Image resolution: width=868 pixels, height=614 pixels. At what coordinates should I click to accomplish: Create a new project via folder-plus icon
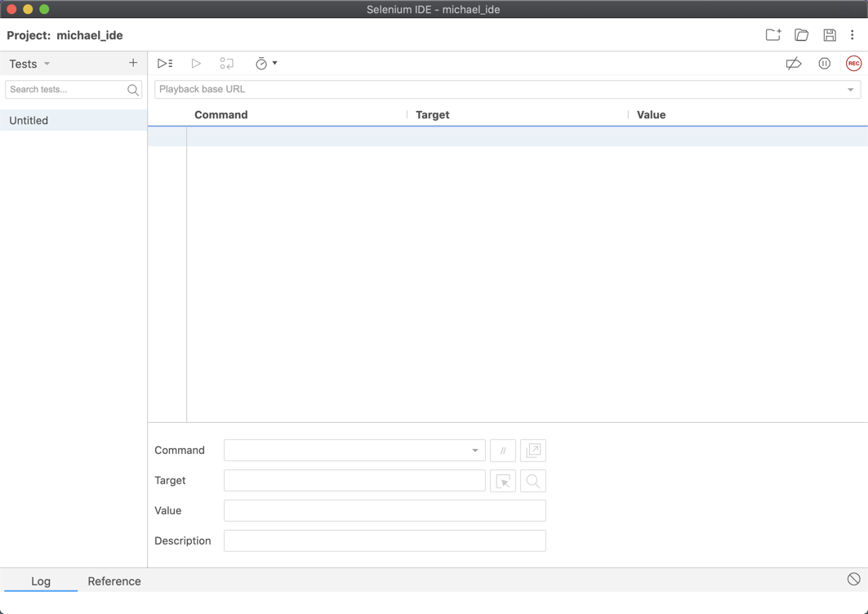pyautogui.click(x=772, y=35)
